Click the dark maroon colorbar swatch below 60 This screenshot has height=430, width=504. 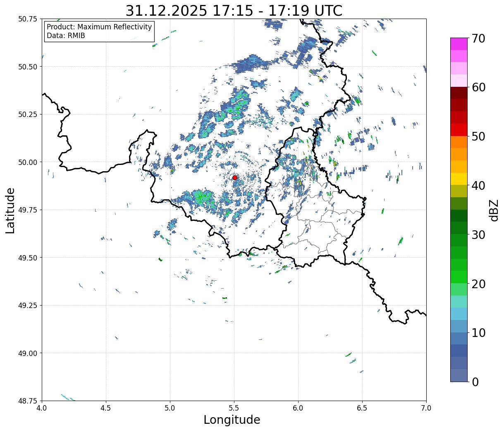(x=459, y=93)
